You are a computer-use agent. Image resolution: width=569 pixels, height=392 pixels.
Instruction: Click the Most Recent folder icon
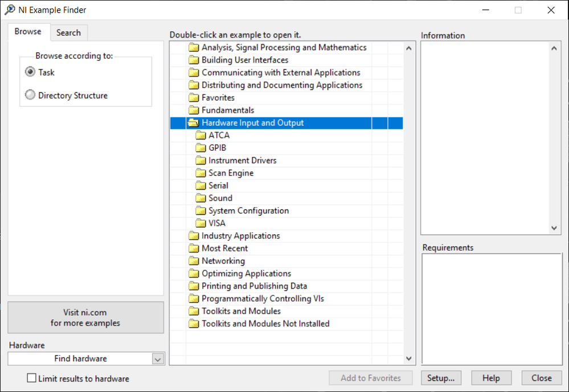(194, 249)
